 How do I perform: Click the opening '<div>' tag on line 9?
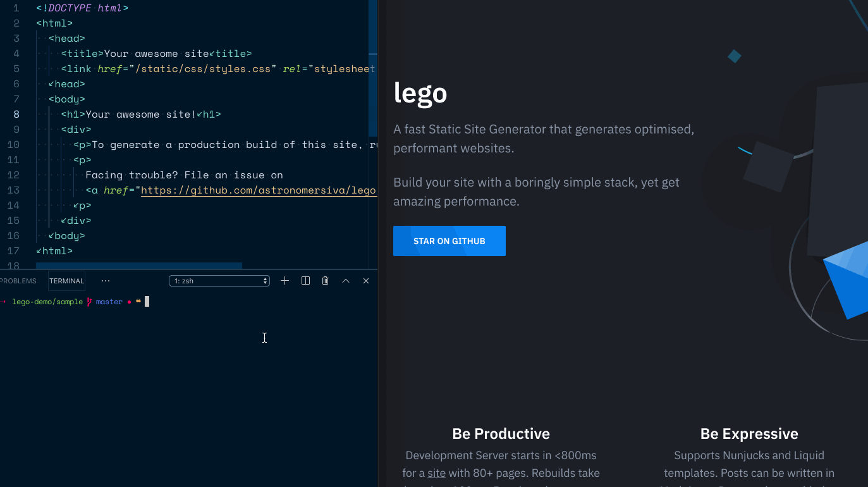tap(76, 130)
